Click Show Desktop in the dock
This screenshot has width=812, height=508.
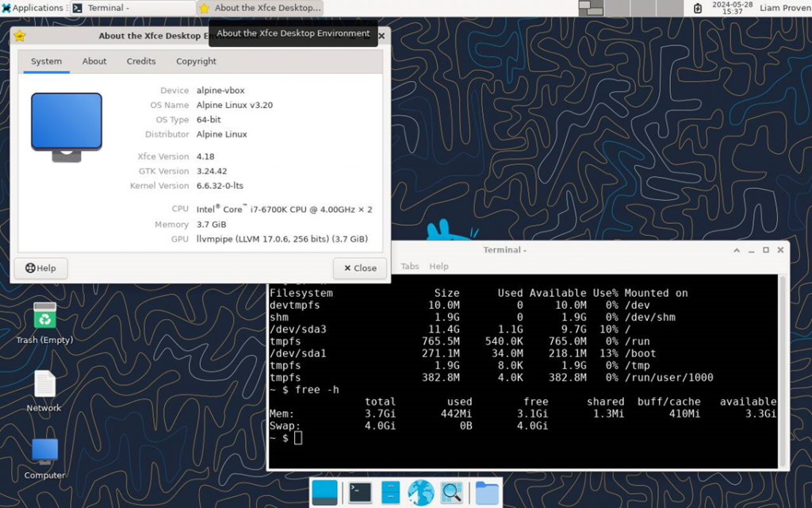point(324,492)
